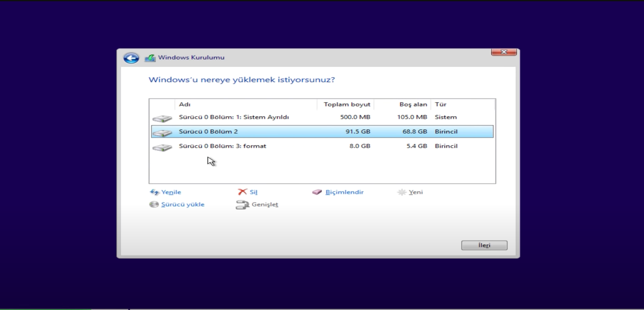644x310 pixels.
Task: Load a driver with Sürücü yükle link
Action: coord(183,205)
